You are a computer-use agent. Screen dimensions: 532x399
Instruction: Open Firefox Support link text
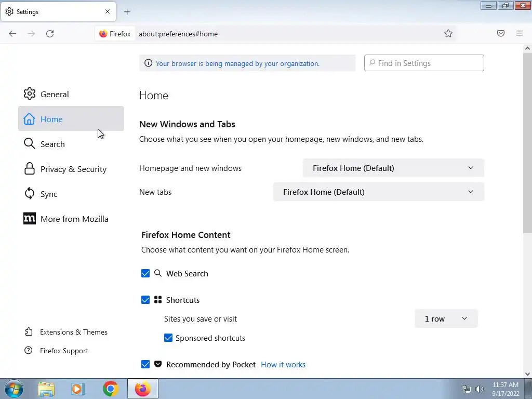[x=64, y=351]
